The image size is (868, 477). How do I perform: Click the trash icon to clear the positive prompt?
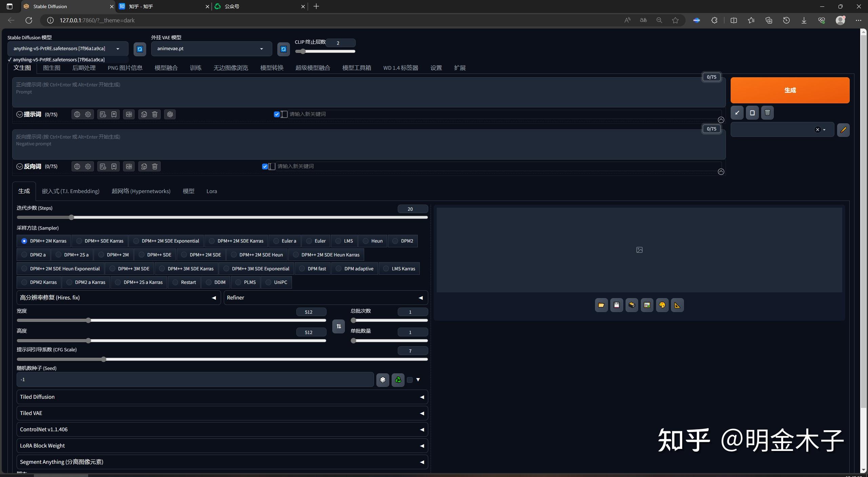(x=154, y=114)
